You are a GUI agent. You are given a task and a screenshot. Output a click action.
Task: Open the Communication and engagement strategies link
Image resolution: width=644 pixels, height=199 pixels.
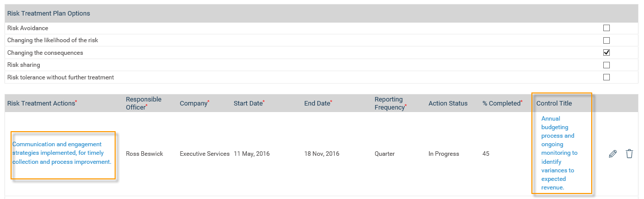(x=62, y=153)
